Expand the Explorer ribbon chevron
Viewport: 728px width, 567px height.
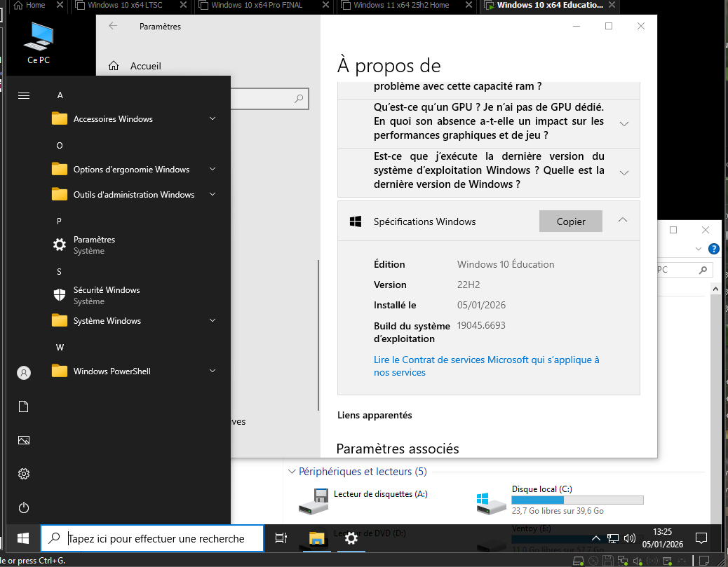699,250
